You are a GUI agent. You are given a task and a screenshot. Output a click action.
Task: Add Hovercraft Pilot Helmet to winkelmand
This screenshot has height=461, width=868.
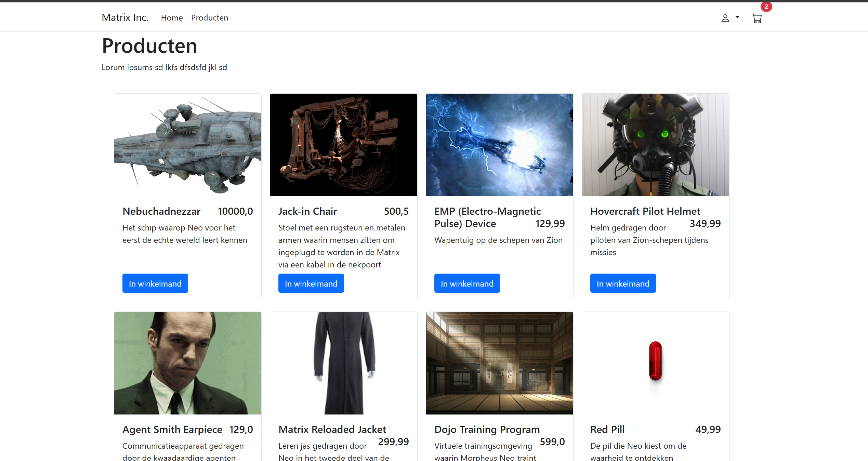coord(623,283)
